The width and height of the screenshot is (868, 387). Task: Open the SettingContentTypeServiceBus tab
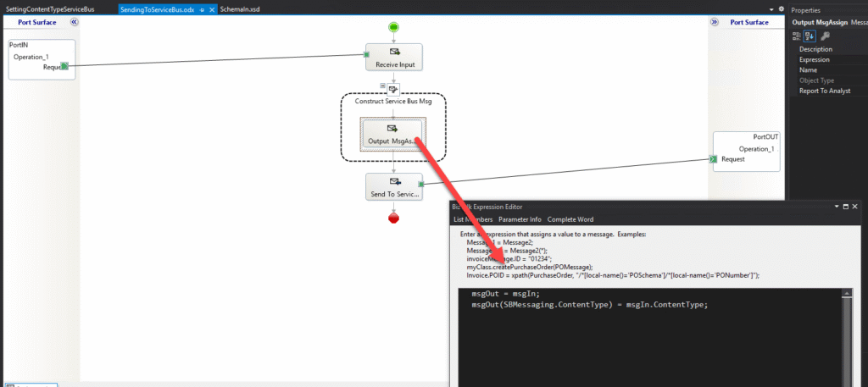click(x=49, y=8)
